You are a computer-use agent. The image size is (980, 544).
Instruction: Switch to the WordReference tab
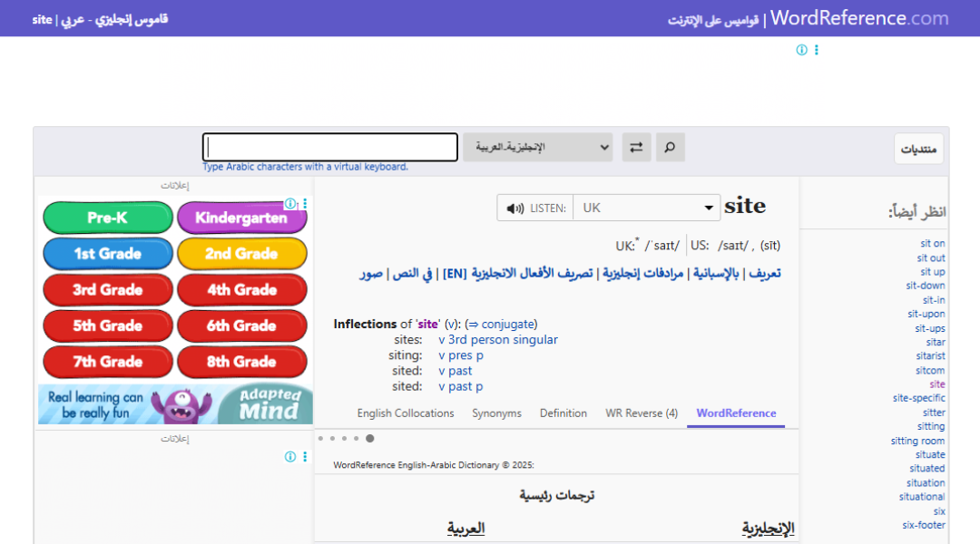(x=736, y=413)
